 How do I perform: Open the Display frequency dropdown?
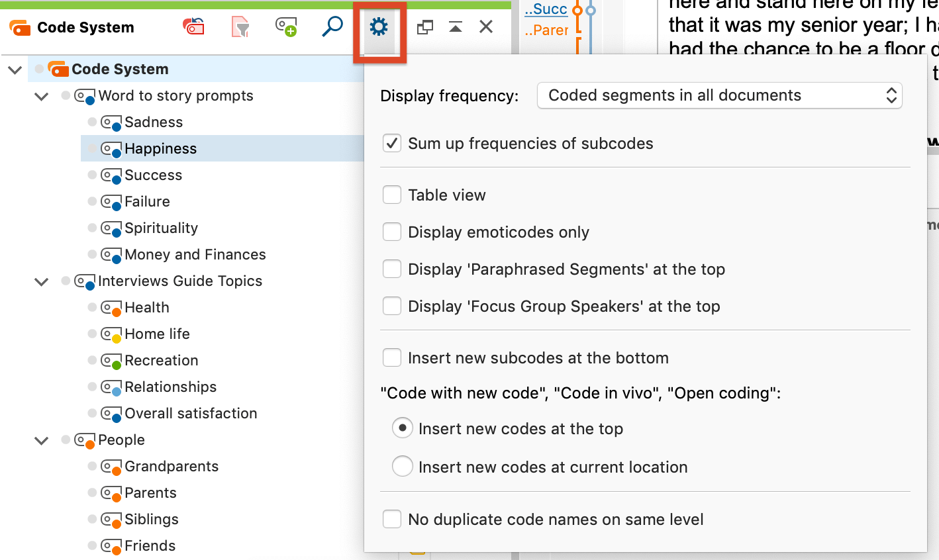coord(719,96)
